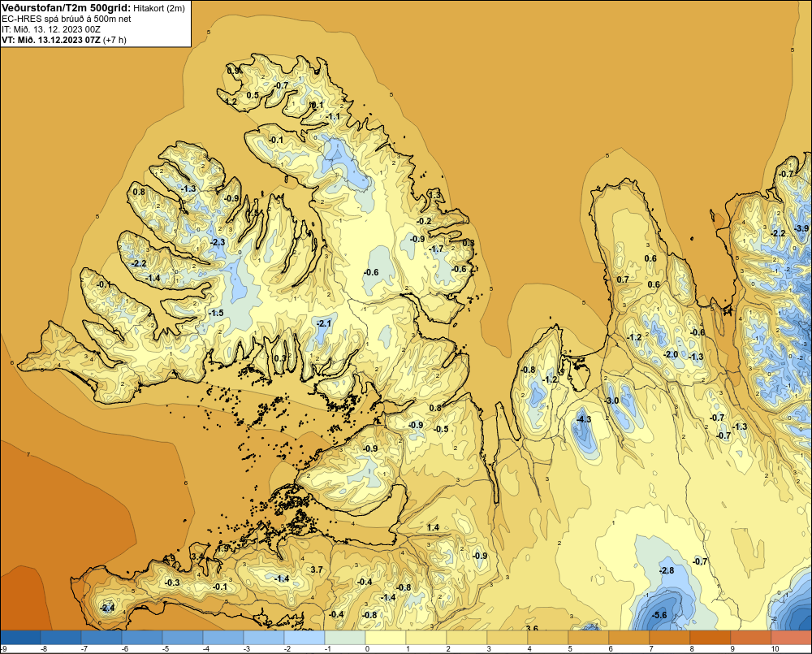The width and height of the screenshot is (812, 654).
Task: Select the -0.5 temperature value
Action: (441, 429)
